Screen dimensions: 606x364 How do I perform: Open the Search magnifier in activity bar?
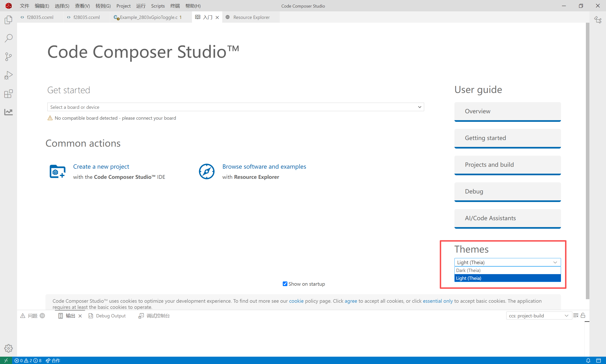click(x=8, y=38)
